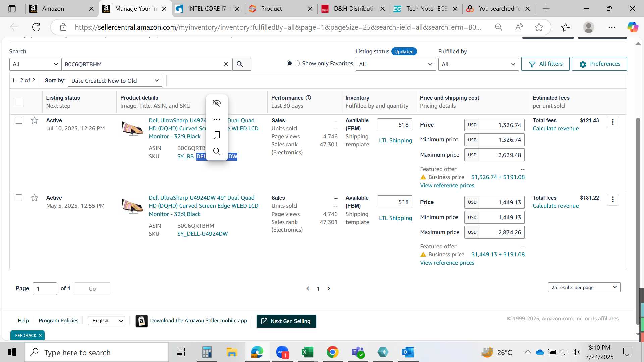Open a new browser tab with plus icon

point(546,9)
